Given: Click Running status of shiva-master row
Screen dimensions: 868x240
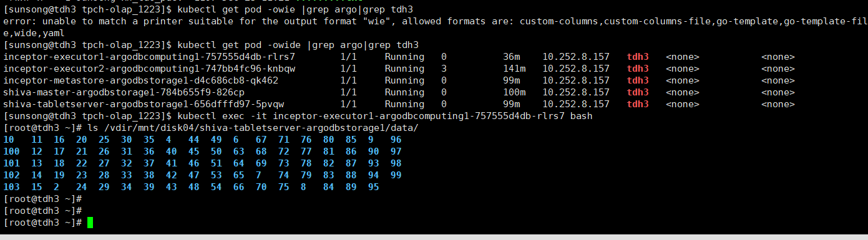Looking at the screenshot, I should (404, 92).
